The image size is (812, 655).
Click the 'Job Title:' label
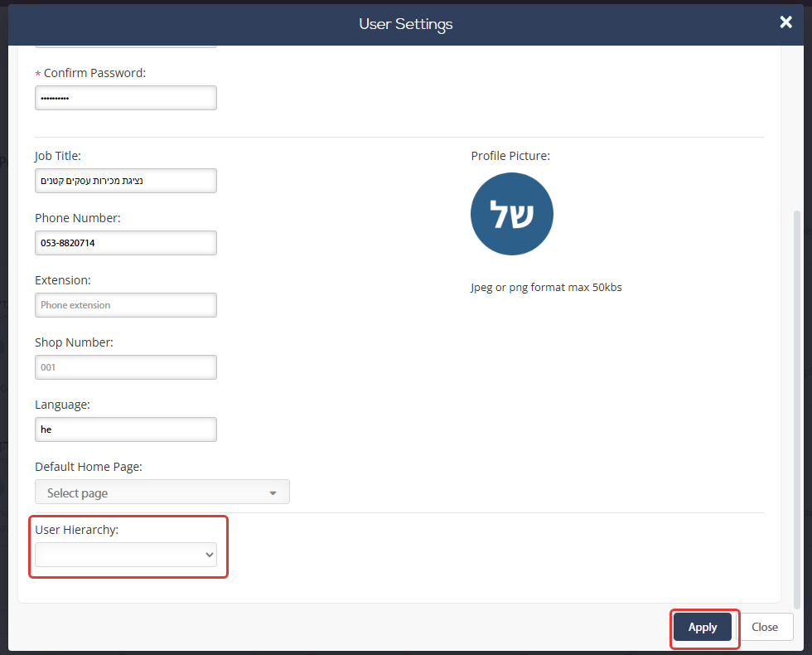click(x=58, y=156)
